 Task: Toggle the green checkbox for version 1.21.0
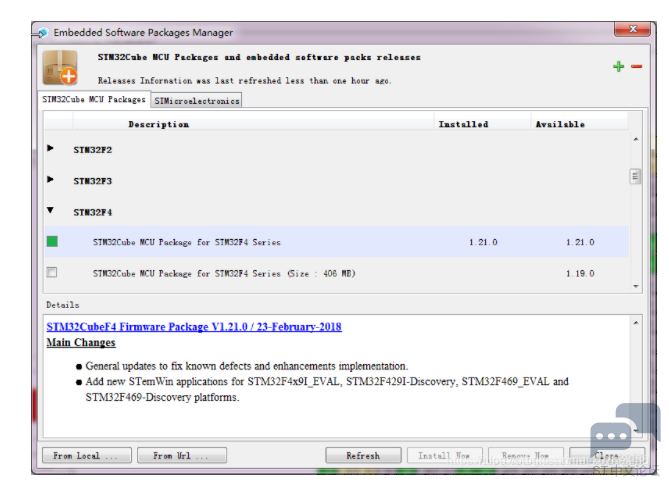click(52, 242)
